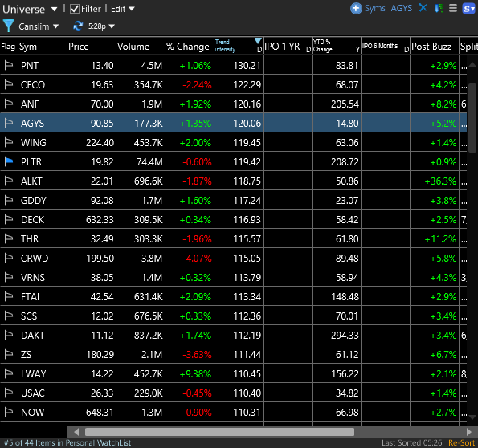Click the WING symbol cell
The height and width of the screenshot is (448, 478).
pyautogui.click(x=43, y=142)
